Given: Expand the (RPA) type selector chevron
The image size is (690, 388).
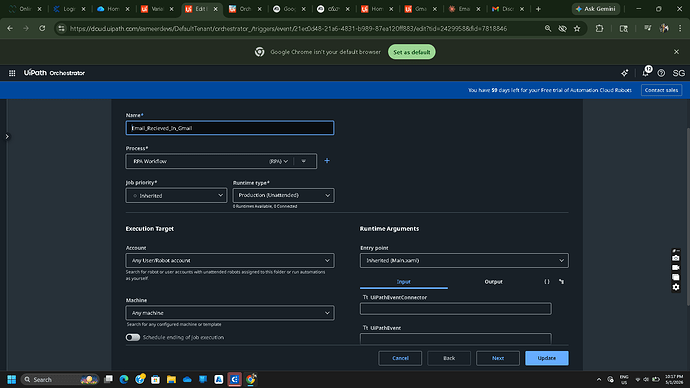Looking at the screenshot, I should 286,161.
